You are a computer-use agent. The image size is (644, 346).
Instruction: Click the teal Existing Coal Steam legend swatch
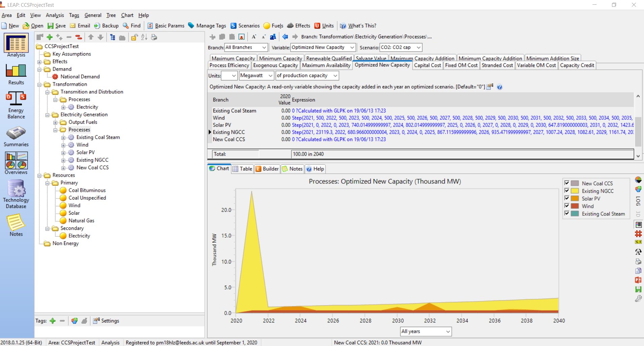[575, 213]
